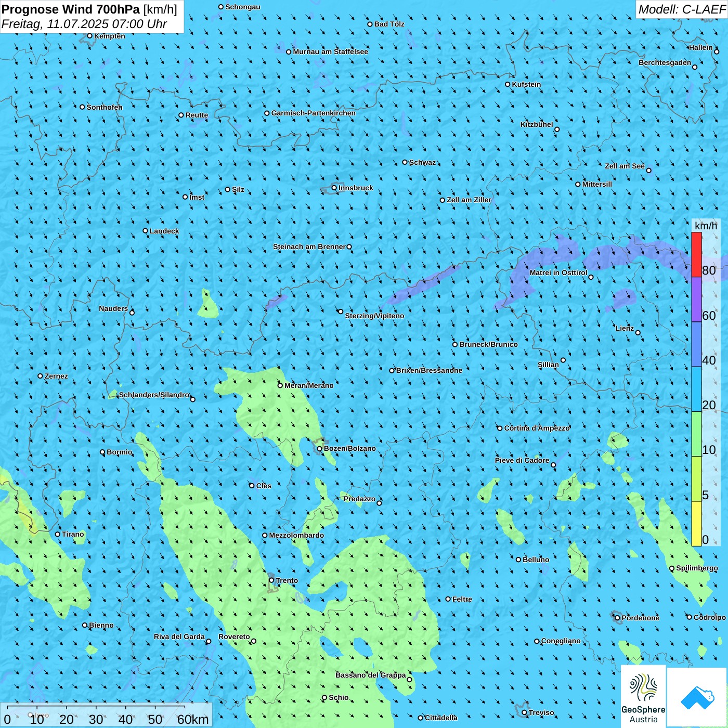This screenshot has height=728, width=728.
Task: Click the Matrei in Osttirol label
Action: (558, 272)
